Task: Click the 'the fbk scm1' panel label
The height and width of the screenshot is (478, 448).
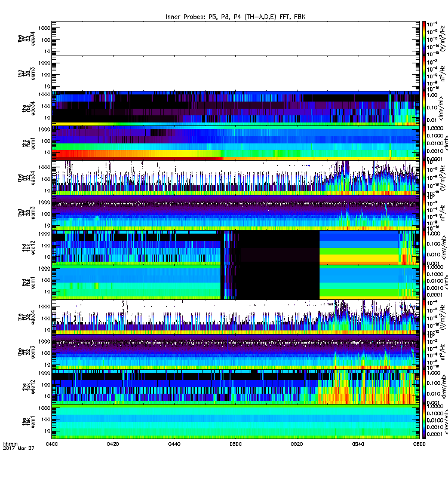Action: coord(28,422)
